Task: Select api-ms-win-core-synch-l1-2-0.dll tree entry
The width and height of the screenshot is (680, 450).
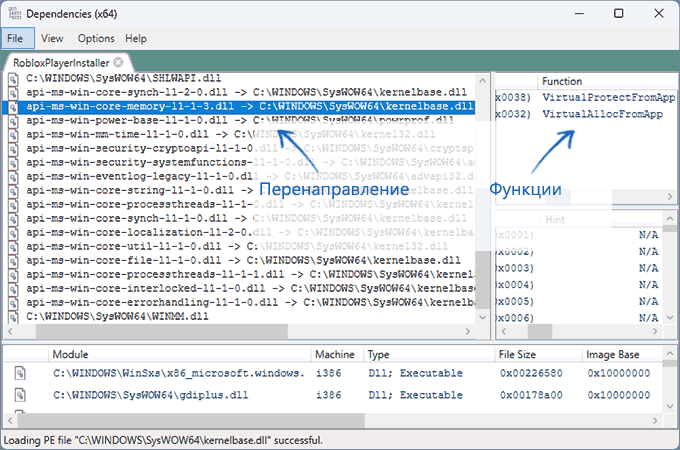Action: pyautogui.click(x=246, y=92)
